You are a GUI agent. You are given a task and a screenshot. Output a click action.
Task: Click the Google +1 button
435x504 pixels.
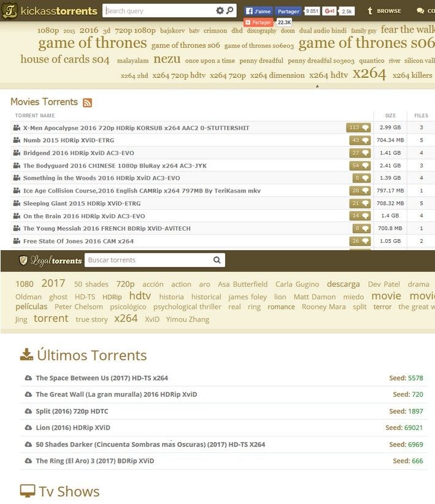[329, 11]
